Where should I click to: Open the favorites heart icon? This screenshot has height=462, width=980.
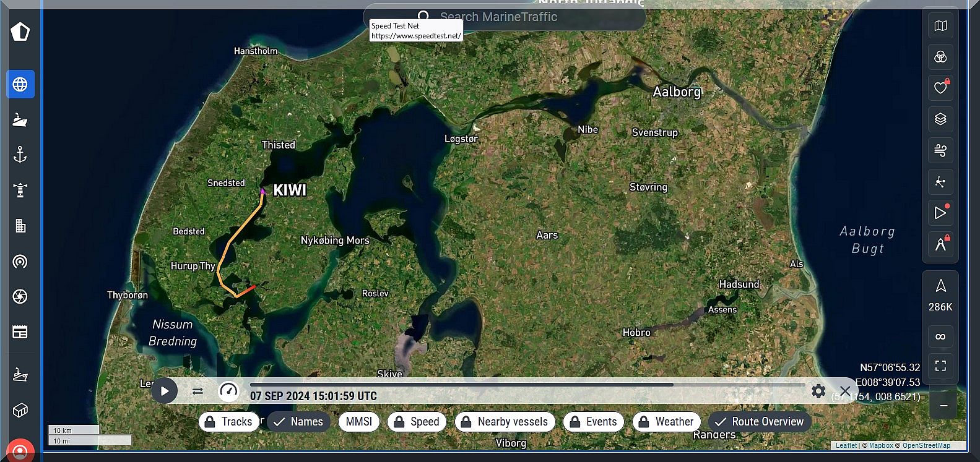[940, 88]
